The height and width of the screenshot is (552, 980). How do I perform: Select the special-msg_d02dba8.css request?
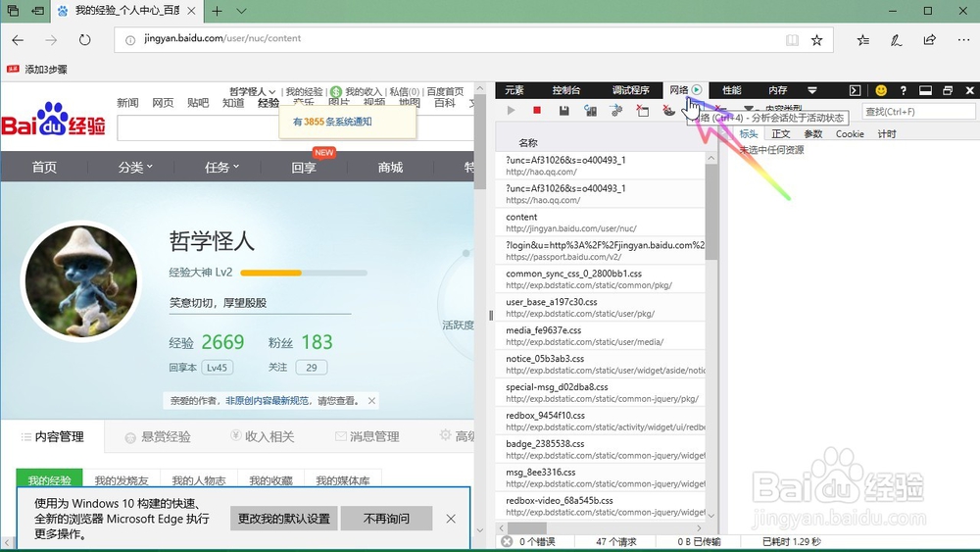tap(601, 392)
